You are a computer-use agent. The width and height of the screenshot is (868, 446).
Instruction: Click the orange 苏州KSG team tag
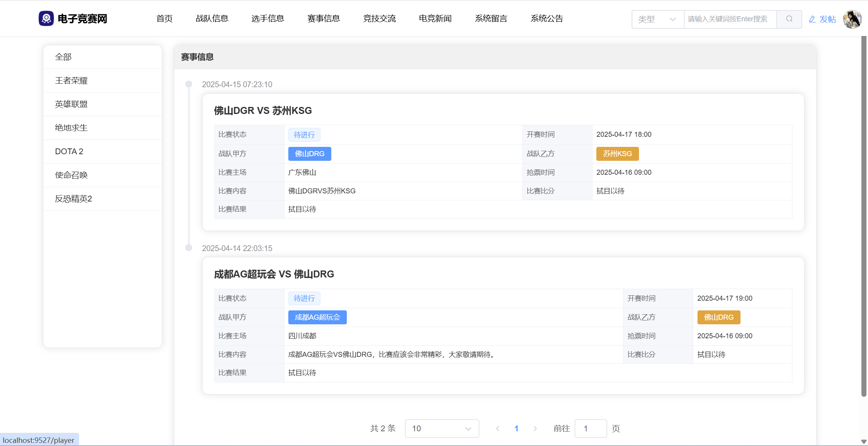(617, 154)
